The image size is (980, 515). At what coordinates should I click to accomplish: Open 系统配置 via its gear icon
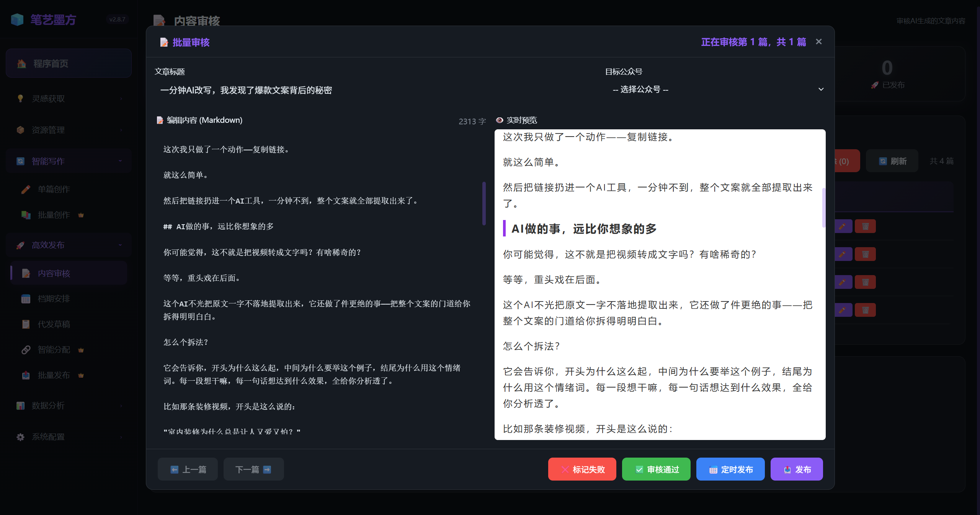click(x=20, y=437)
